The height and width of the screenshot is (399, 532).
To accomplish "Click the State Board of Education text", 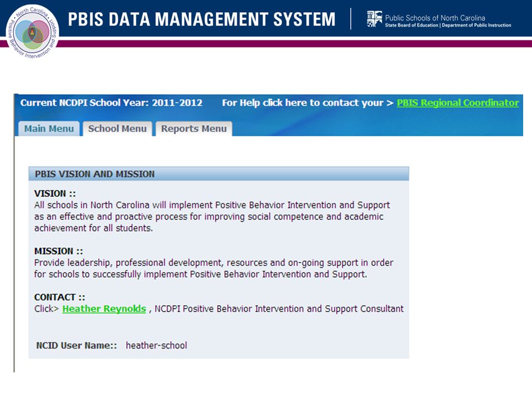I will pyautogui.click(x=412, y=25).
